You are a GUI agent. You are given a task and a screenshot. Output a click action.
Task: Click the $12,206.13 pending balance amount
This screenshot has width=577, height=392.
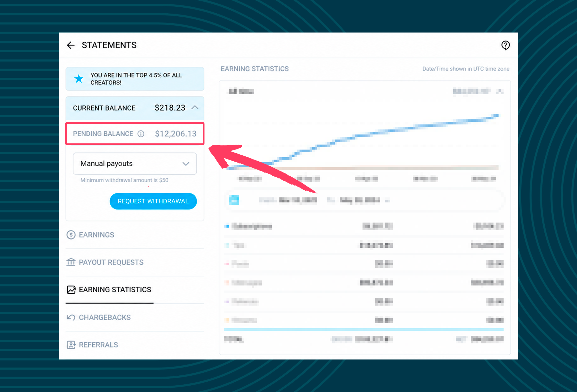176,134
